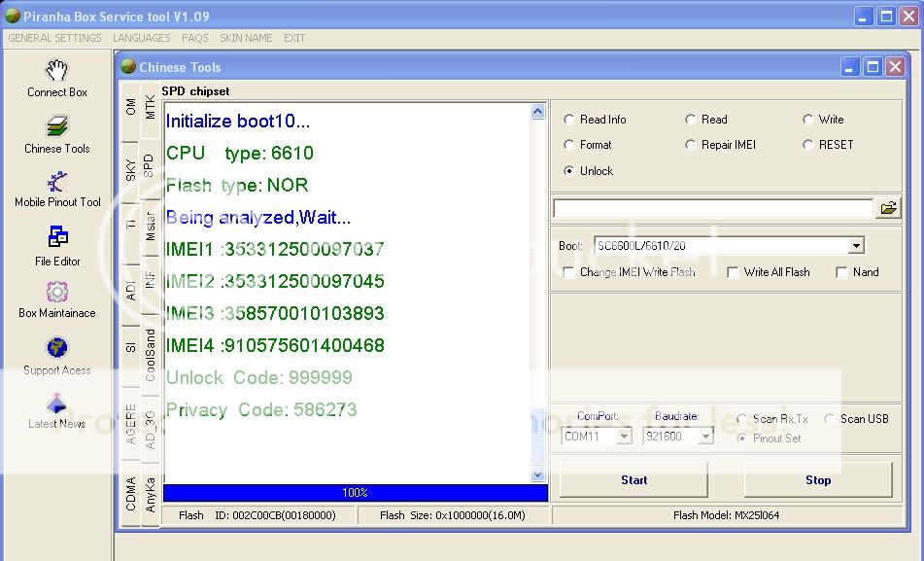This screenshot has height=561, width=924.
Task: Open the File Editor icon
Action: (57, 237)
